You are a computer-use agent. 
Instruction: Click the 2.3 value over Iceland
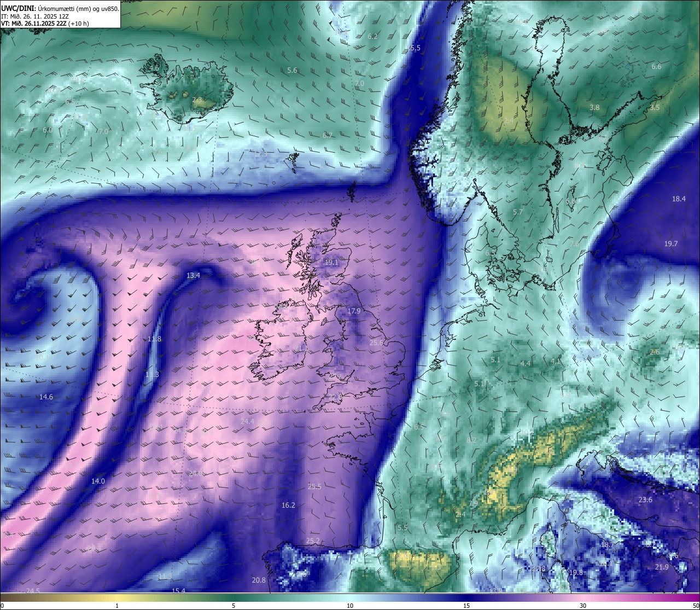(x=197, y=100)
